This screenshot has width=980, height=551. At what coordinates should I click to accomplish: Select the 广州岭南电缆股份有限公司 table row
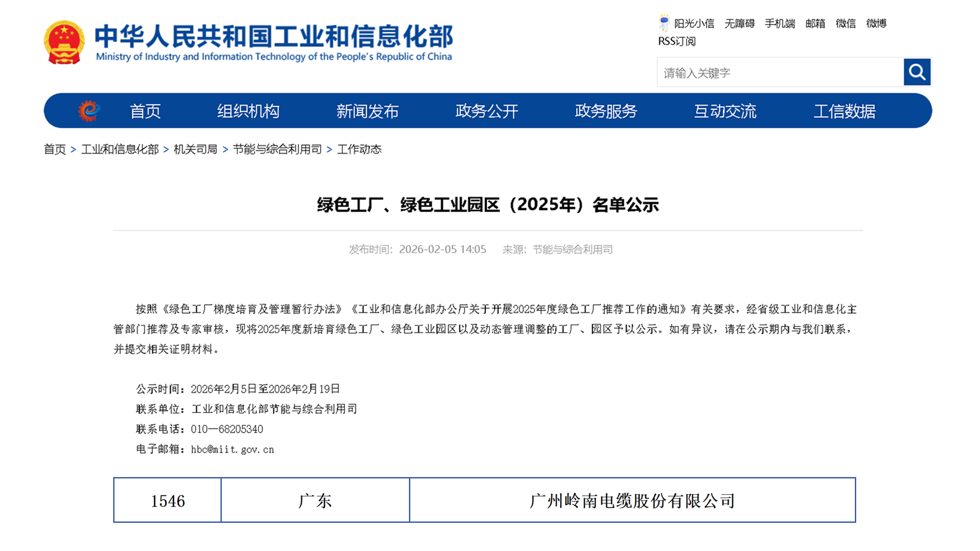click(x=632, y=502)
